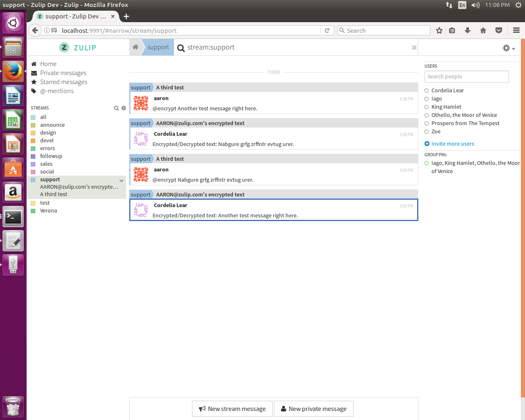Select the support - Zulip Dev browser tab

coord(75,16)
